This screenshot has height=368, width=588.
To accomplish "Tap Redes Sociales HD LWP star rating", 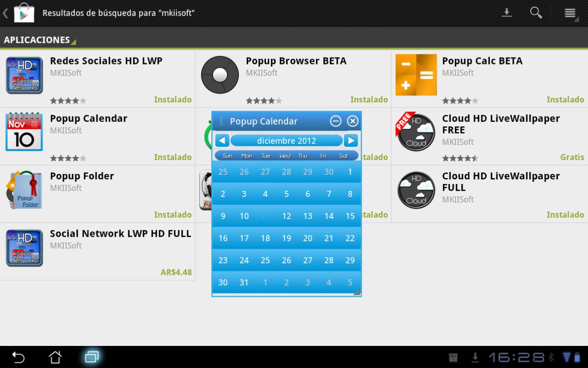I will [68, 101].
